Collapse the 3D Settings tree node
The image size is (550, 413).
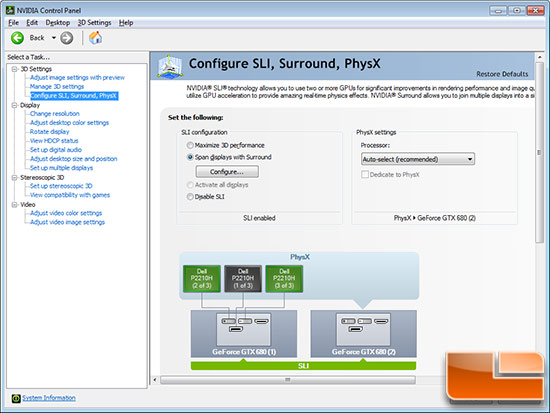pos(14,69)
